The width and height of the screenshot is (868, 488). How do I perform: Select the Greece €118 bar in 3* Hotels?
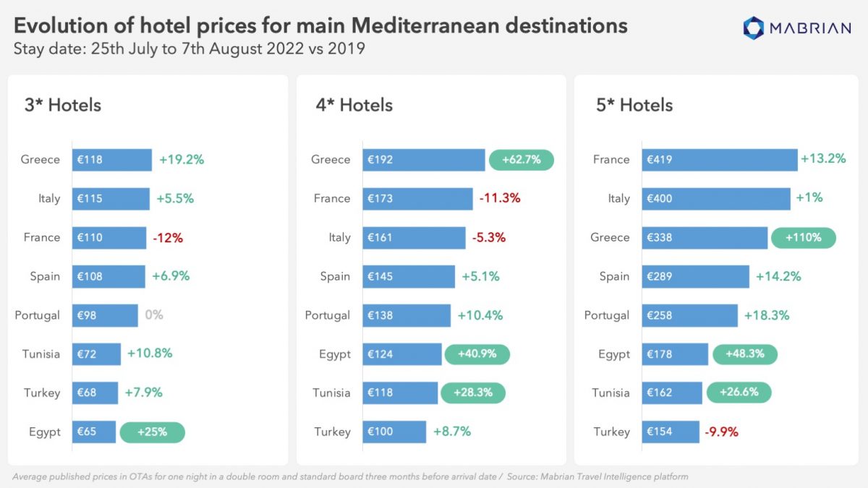click(x=112, y=160)
